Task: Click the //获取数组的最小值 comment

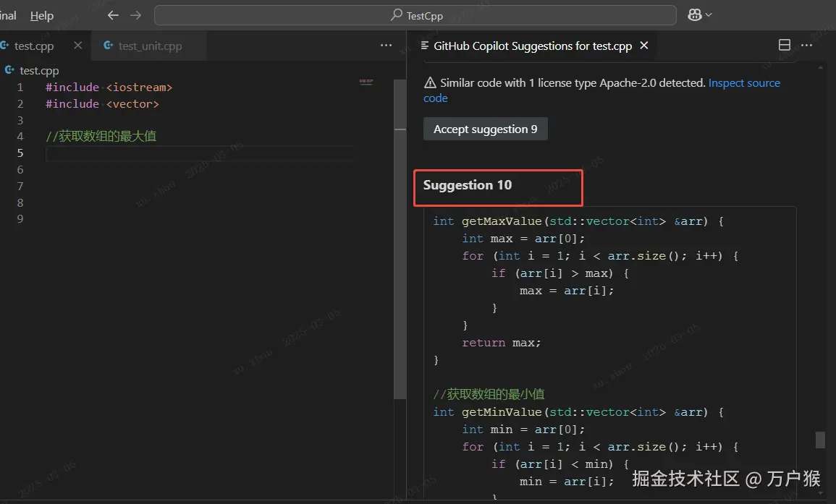Action: [489, 394]
